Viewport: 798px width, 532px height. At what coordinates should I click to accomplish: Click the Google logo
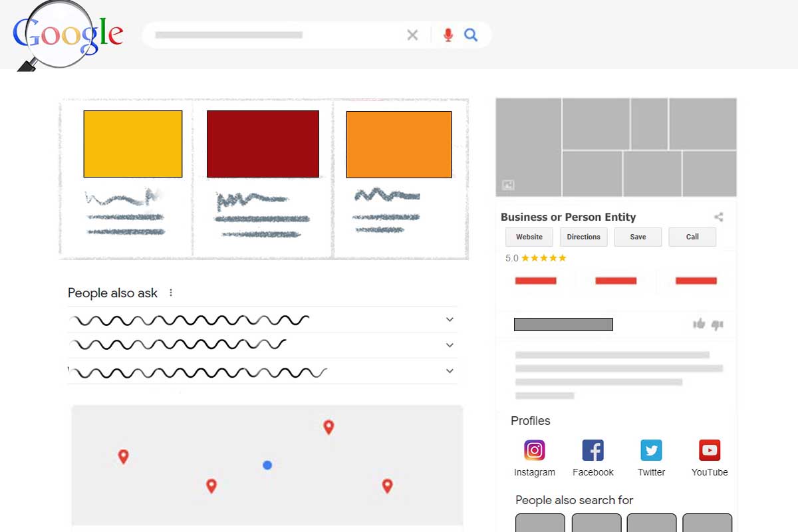coord(68,35)
